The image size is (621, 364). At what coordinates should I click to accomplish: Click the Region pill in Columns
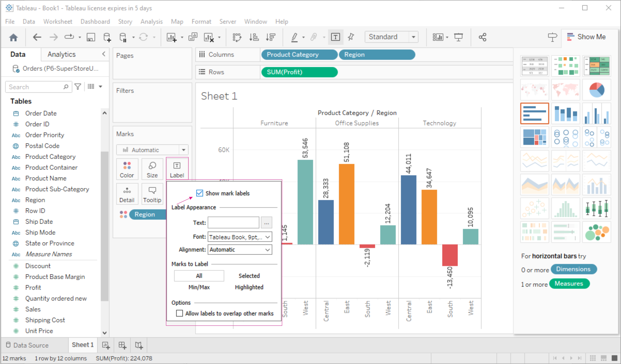click(x=377, y=54)
